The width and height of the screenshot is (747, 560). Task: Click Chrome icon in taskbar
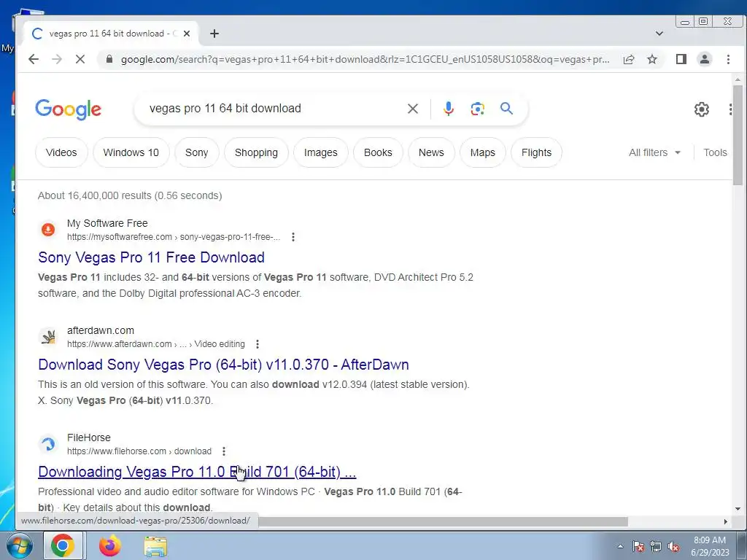(63, 545)
